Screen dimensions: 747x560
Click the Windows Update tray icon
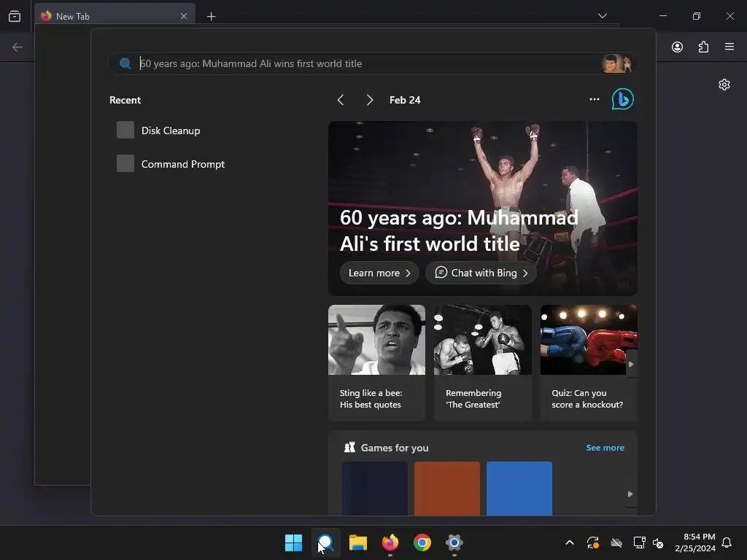592,542
